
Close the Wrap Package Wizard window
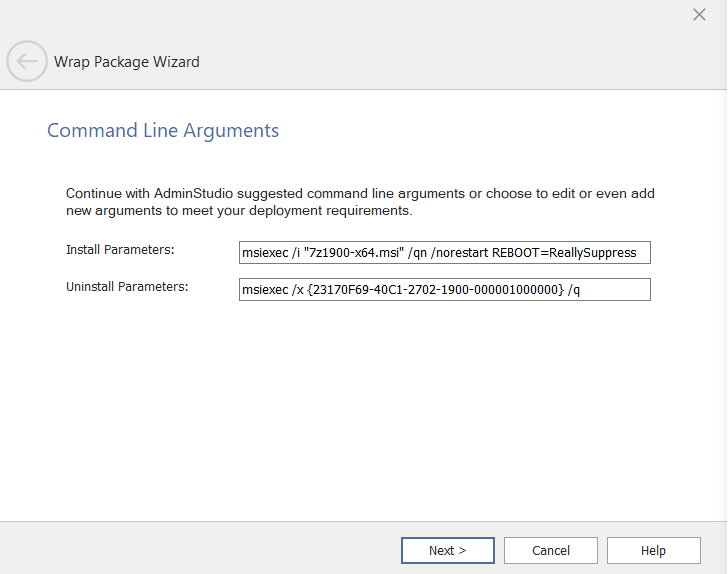(x=699, y=14)
